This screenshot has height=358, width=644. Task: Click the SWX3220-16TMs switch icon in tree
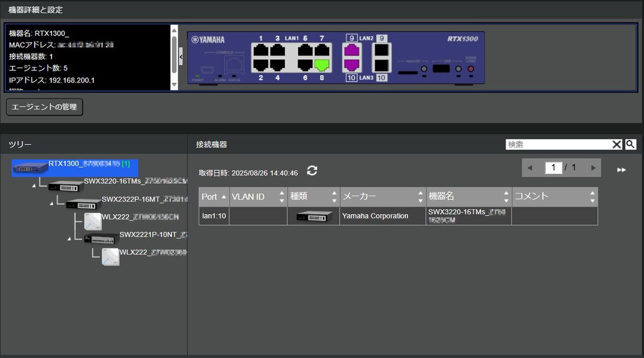coord(65,186)
